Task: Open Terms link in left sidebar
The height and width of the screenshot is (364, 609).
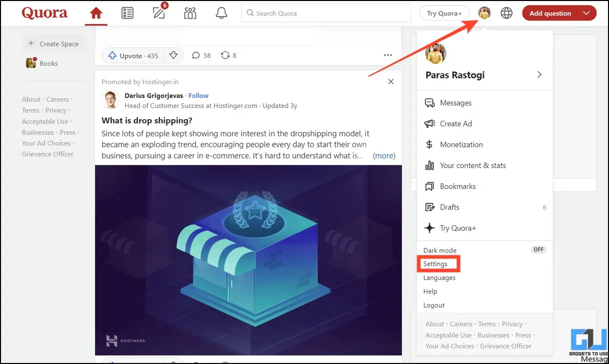Action: coord(31,110)
